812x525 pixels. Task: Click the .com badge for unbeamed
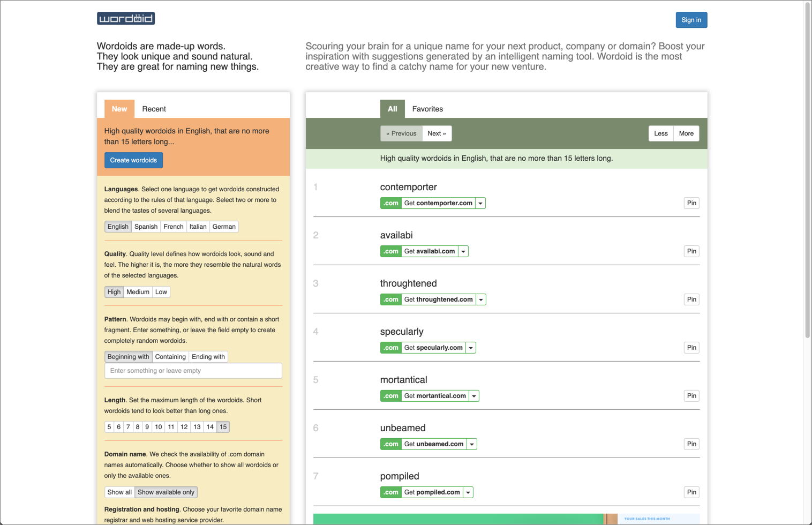(390, 444)
